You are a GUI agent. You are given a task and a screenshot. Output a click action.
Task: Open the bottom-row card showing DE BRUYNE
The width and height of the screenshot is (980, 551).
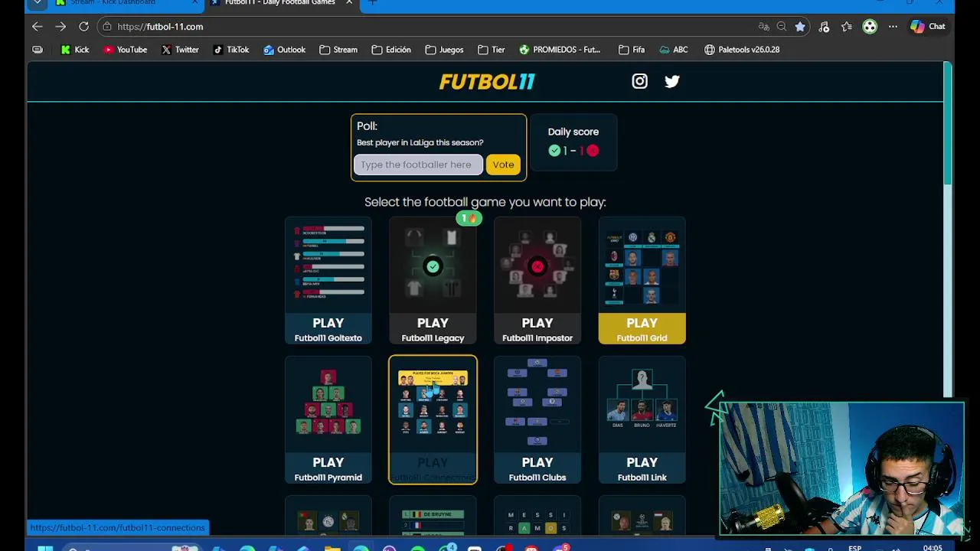pyautogui.click(x=433, y=517)
